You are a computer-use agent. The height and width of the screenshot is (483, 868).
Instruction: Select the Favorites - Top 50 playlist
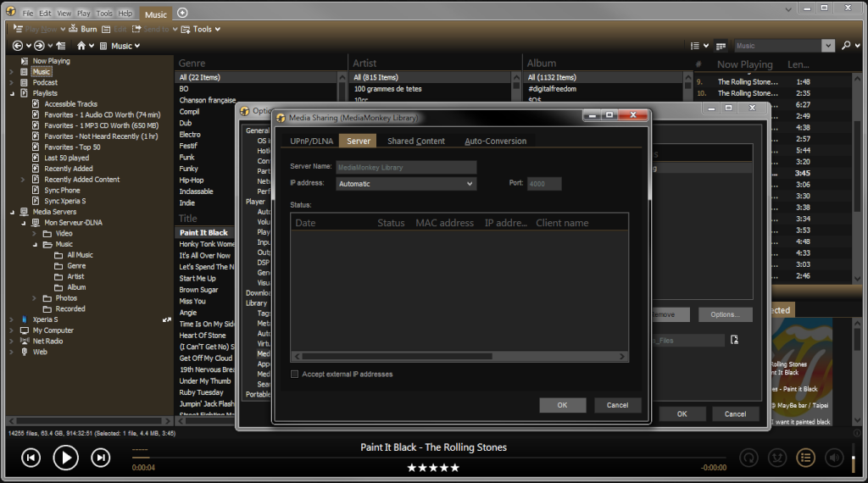[x=73, y=147]
